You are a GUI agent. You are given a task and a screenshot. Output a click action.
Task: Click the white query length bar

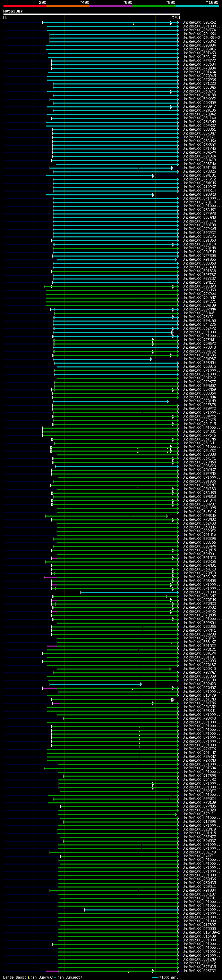92,15
